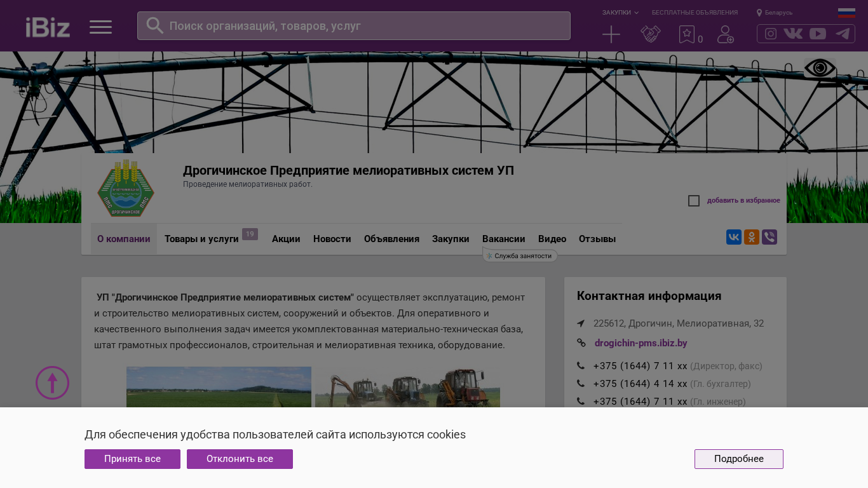The width and height of the screenshot is (868, 488).
Task: Open the О компании tab
Action: click(x=124, y=239)
